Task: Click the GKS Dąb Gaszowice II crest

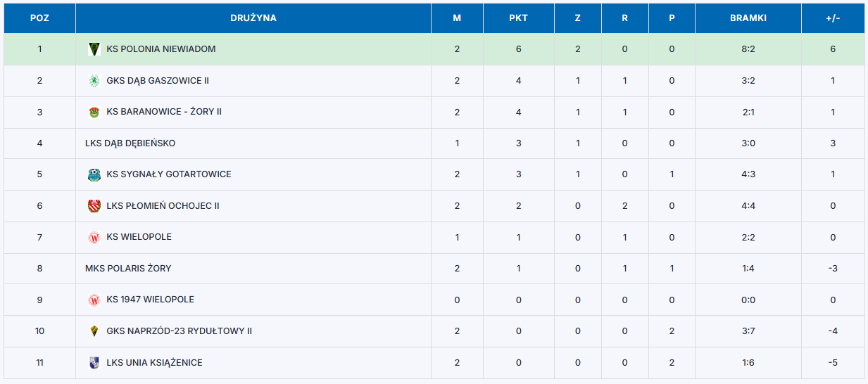Action: tap(94, 81)
